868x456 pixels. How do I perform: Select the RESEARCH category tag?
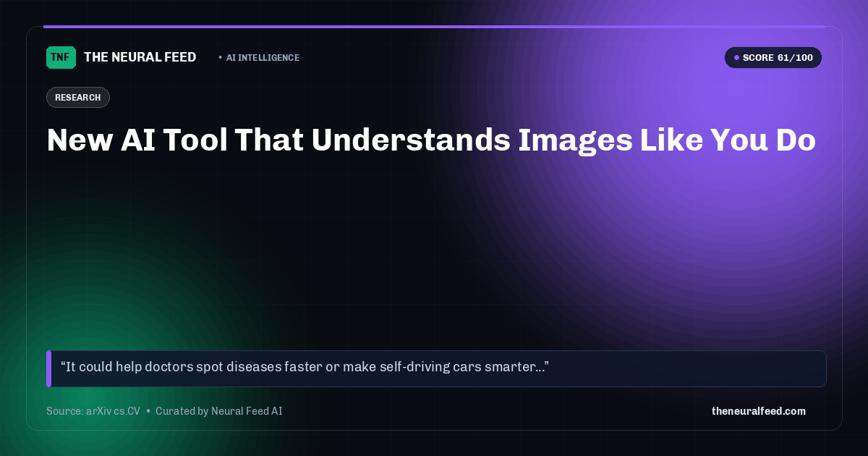[78, 97]
